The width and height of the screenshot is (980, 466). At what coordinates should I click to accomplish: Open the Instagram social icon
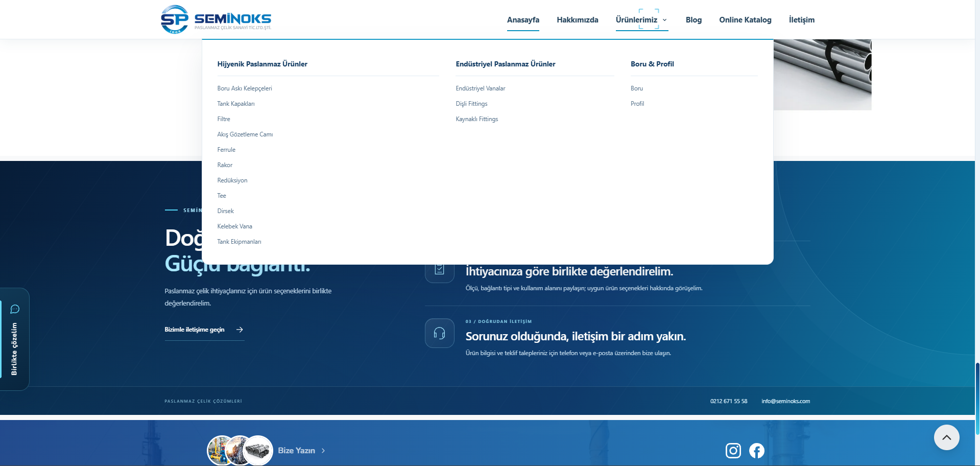pos(733,451)
